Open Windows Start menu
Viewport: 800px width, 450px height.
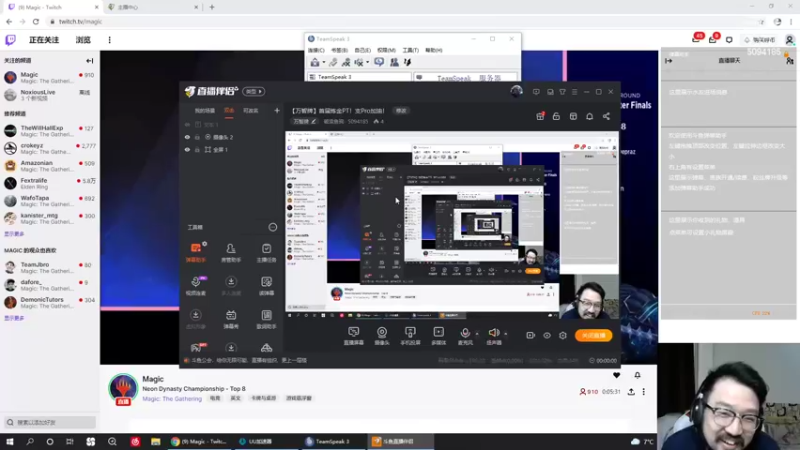pyautogui.click(x=10, y=441)
